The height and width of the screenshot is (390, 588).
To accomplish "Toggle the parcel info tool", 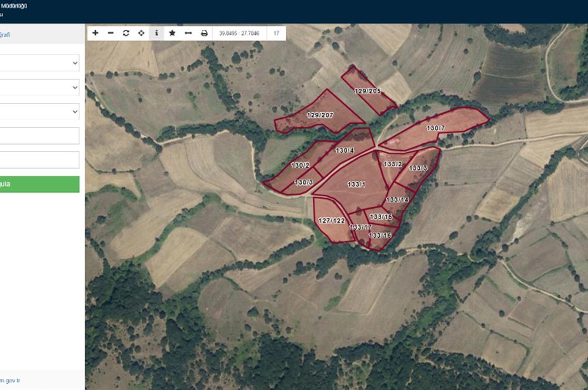I will point(156,33).
